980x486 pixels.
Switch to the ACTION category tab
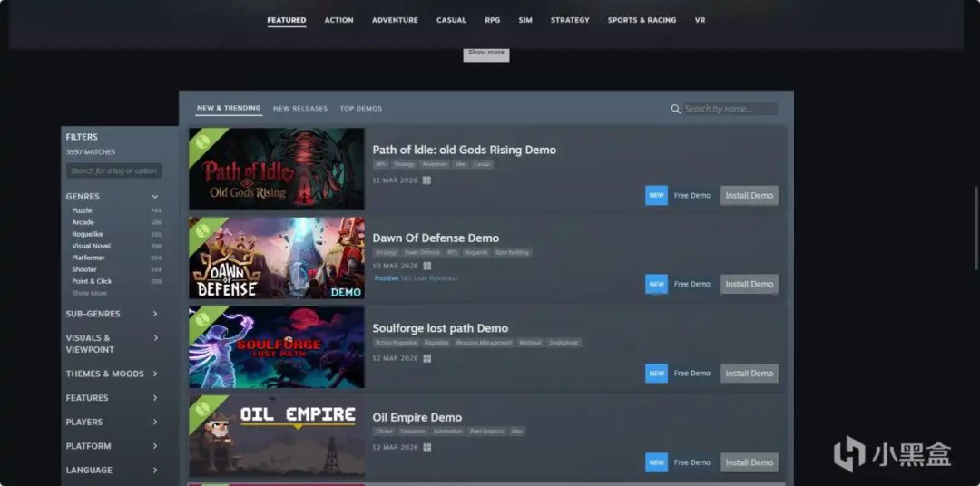[338, 20]
